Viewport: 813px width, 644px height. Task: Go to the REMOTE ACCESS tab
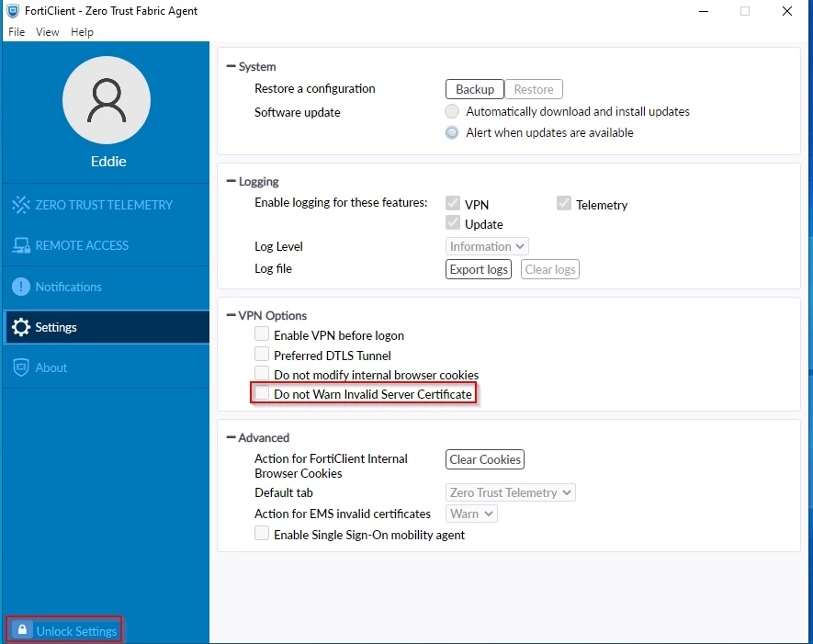106,245
